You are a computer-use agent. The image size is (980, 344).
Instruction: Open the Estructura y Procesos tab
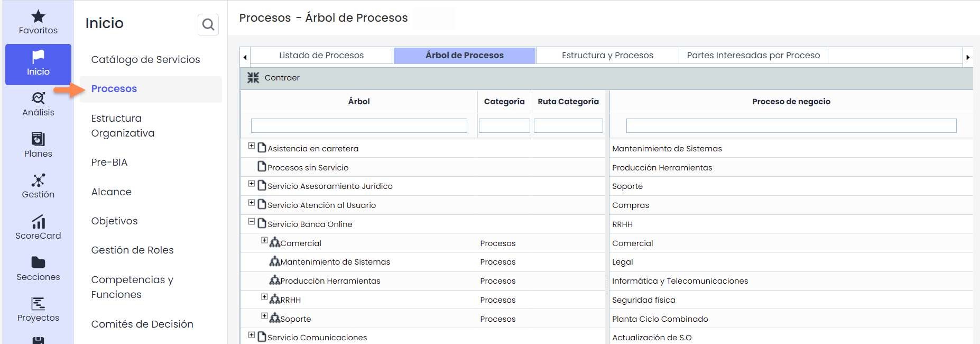(x=607, y=55)
